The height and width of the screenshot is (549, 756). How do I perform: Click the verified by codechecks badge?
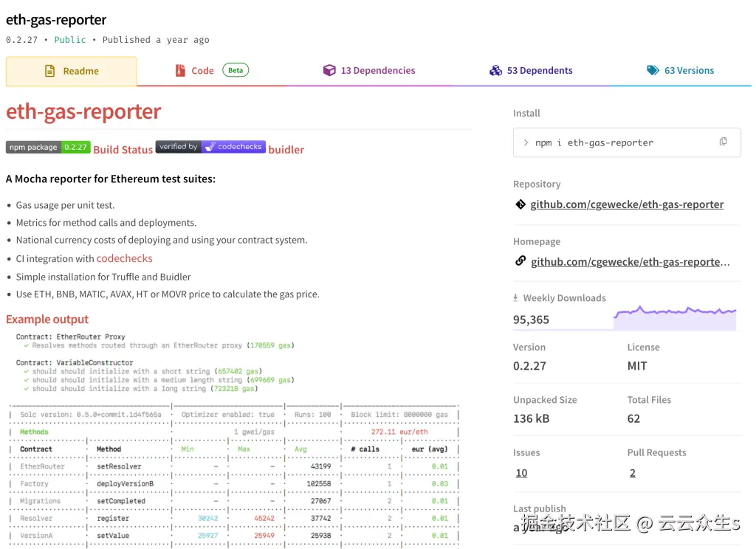click(x=210, y=147)
